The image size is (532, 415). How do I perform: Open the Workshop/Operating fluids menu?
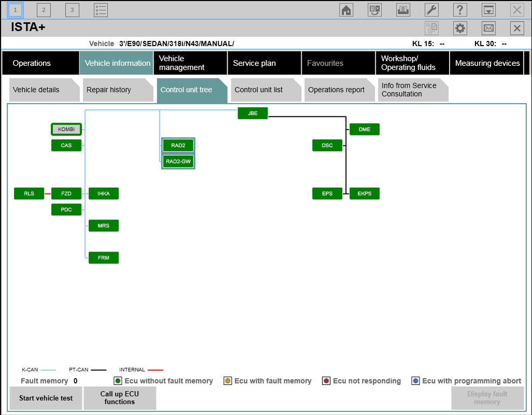pyautogui.click(x=413, y=63)
